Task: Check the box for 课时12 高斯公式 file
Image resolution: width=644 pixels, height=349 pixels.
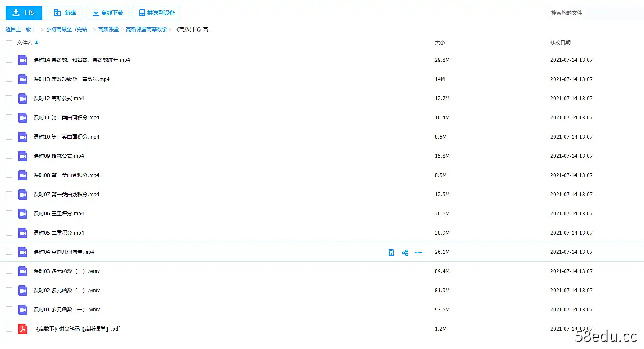Action: 9,99
